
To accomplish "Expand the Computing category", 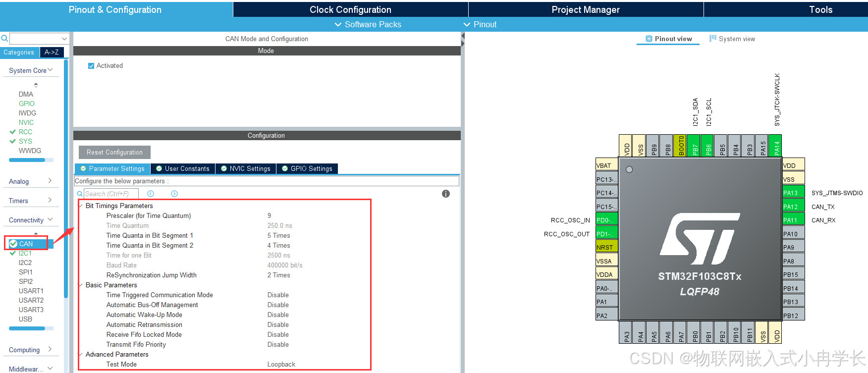I will tap(31, 350).
